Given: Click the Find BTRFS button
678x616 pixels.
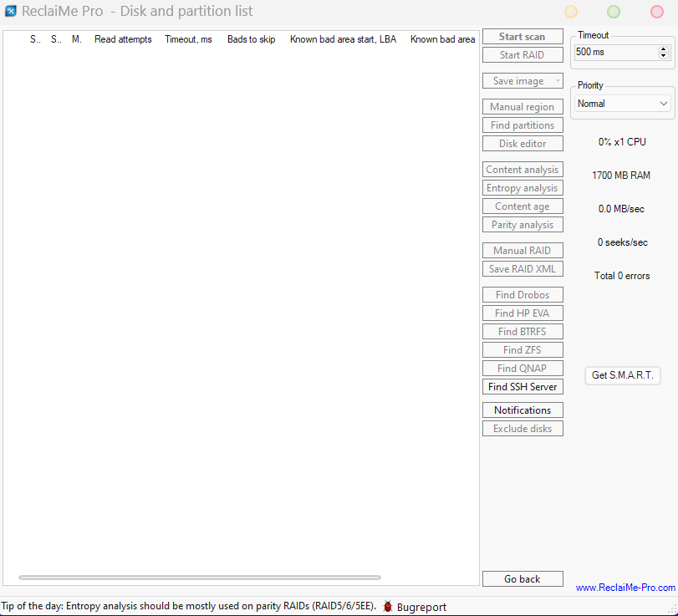Looking at the screenshot, I should 523,332.
